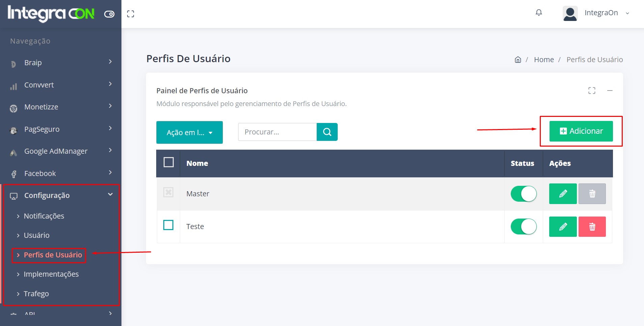Delete the Teste profile with trash icon

[x=592, y=227]
